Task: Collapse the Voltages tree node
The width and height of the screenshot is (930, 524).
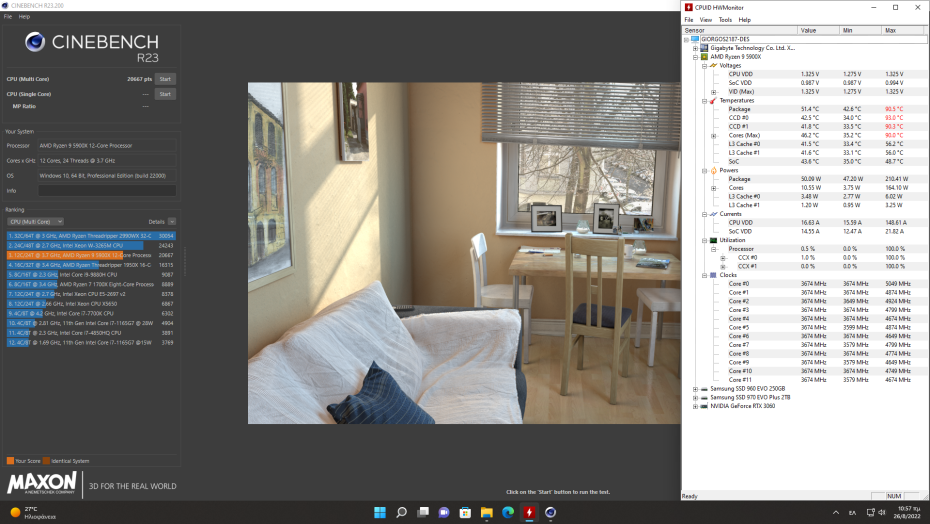Action: coord(703,65)
